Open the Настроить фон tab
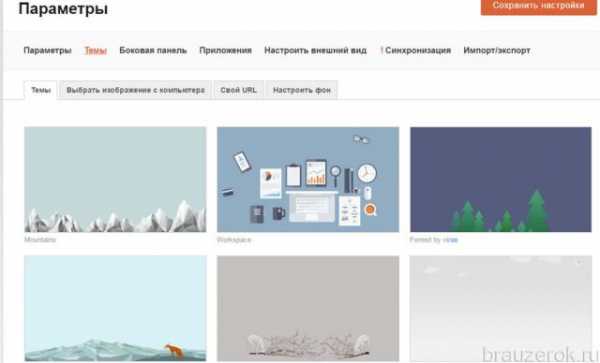600x363 pixels. pos(302,90)
